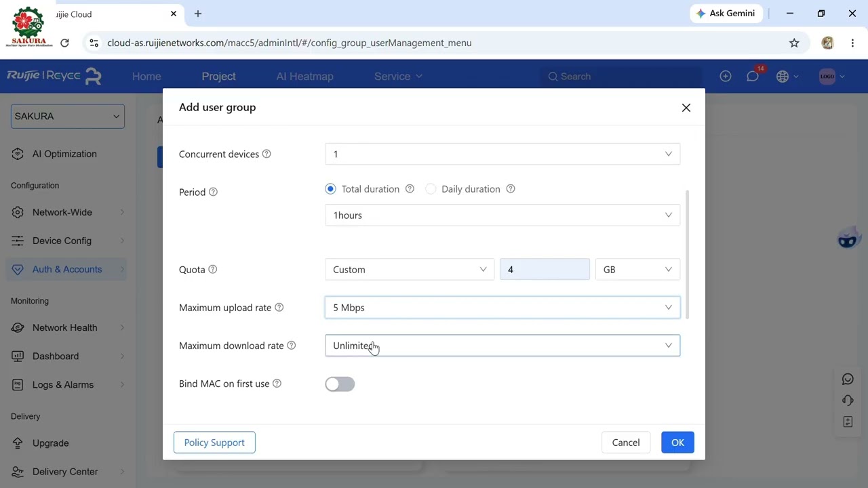Open the 1hours period dropdown

coord(502,215)
